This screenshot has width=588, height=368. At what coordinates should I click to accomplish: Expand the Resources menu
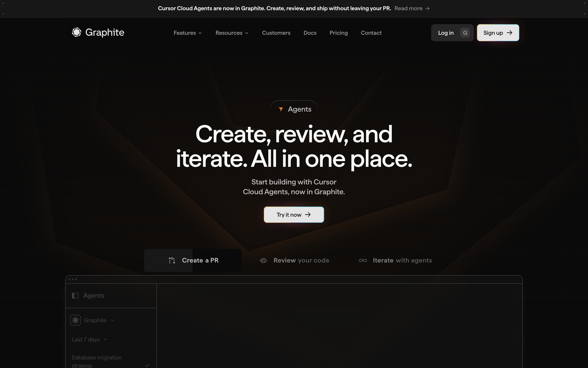coord(232,33)
